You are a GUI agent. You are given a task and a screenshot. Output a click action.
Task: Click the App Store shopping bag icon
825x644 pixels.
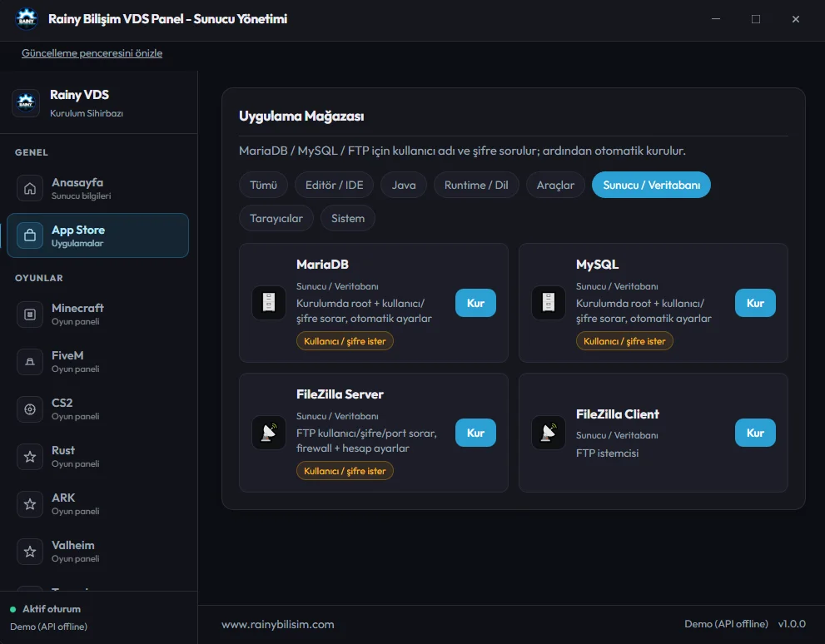pos(30,235)
